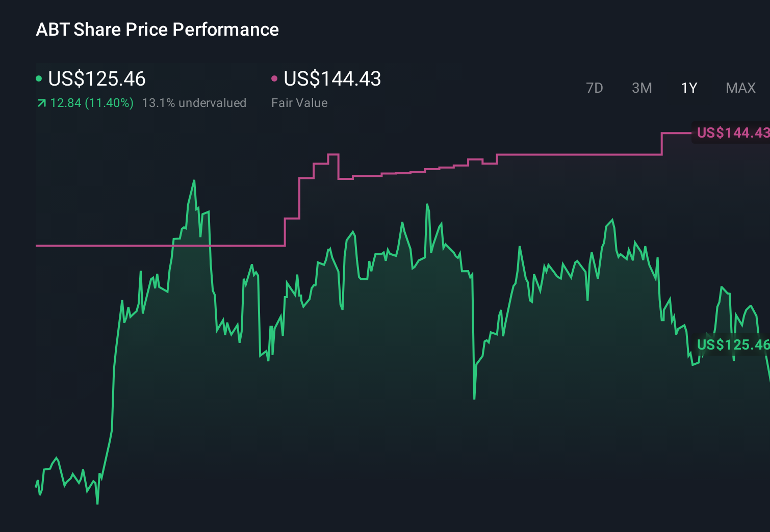This screenshot has width=770, height=532.
Task: Toggle the Fair Value series visibility
Action: click(x=274, y=77)
